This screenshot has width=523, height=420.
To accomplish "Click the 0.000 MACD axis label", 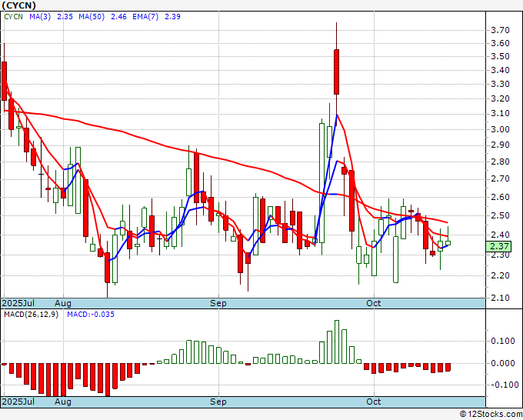I will tap(503, 363).
